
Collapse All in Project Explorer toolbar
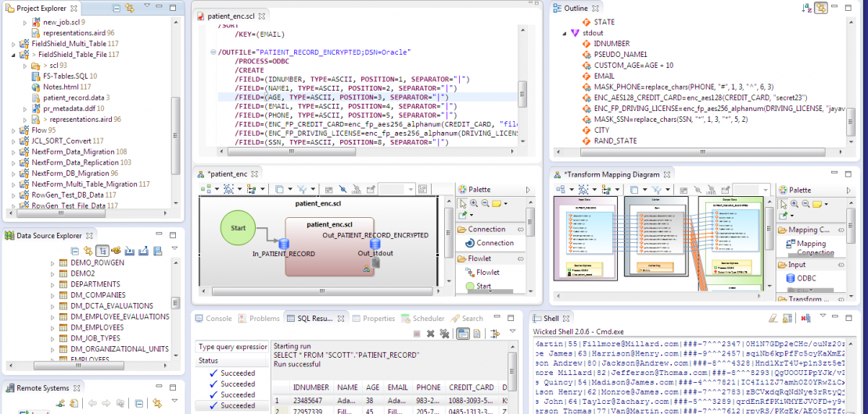(x=117, y=9)
